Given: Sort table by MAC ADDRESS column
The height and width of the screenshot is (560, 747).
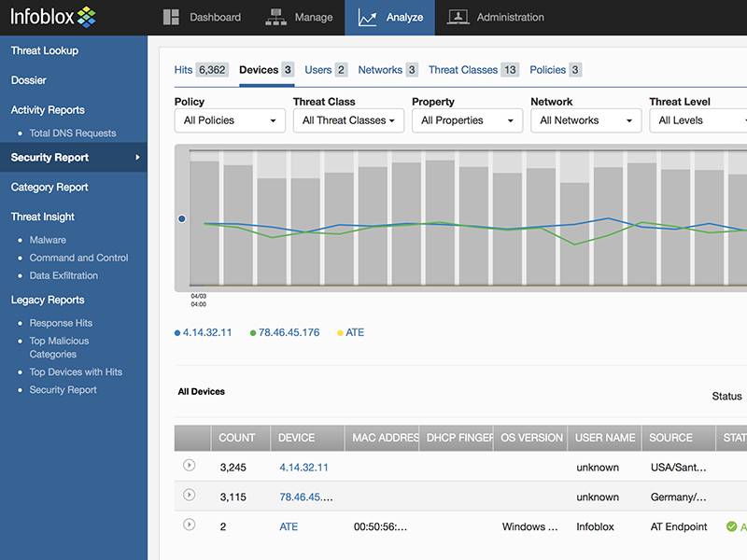Looking at the screenshot, I should (x=382, y=438).
